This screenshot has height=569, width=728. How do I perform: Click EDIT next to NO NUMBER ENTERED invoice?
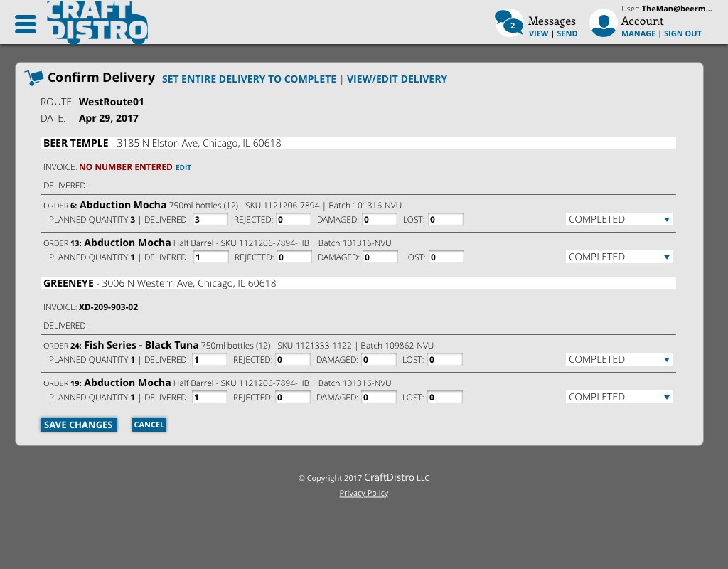pos(183,167)
